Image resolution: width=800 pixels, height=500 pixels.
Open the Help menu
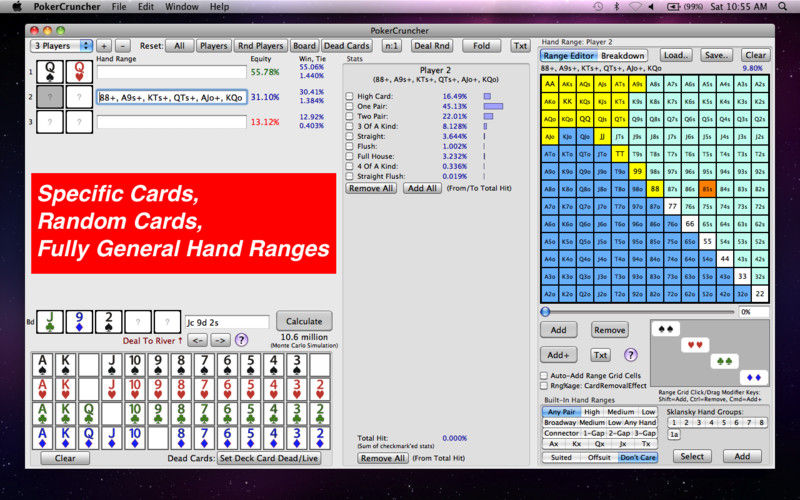coord(219,7)
